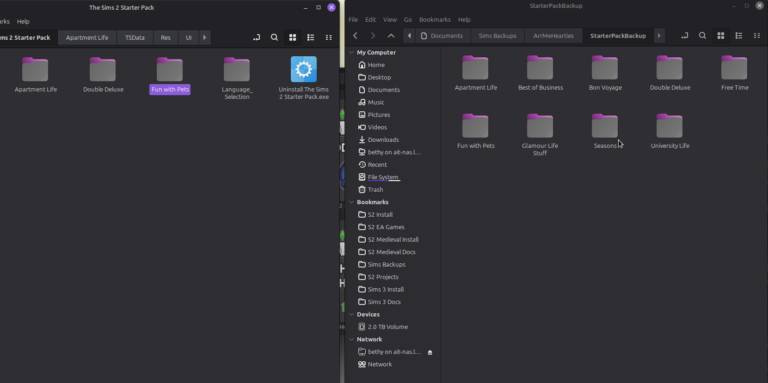
Task: Switch to list view in left window
Action: pyautogui.click(x=311, y=37)
